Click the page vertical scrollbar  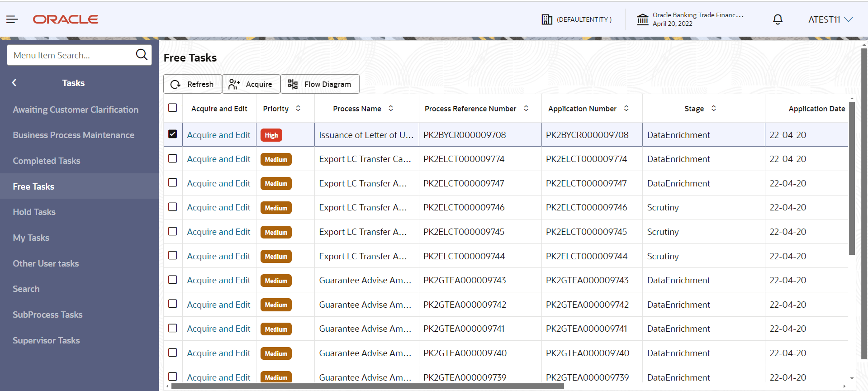click(864, 204)
